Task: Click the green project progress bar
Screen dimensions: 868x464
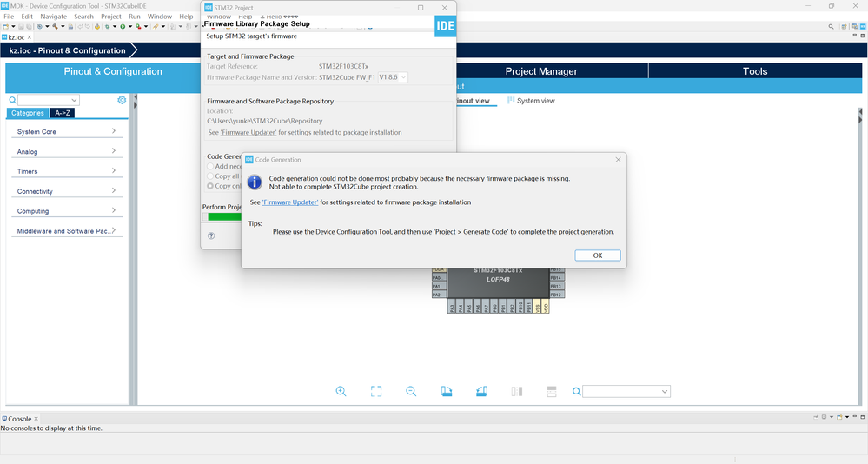Action: (224, 217)
